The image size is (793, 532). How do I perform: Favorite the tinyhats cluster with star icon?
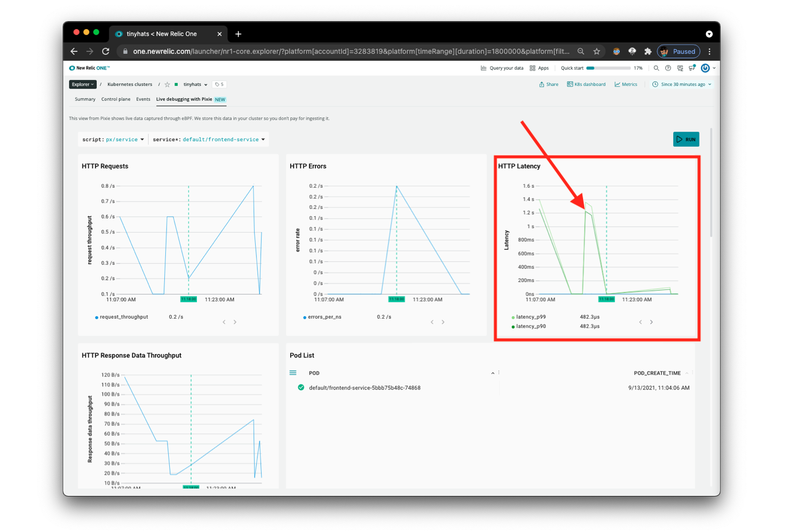coord(167,85)
